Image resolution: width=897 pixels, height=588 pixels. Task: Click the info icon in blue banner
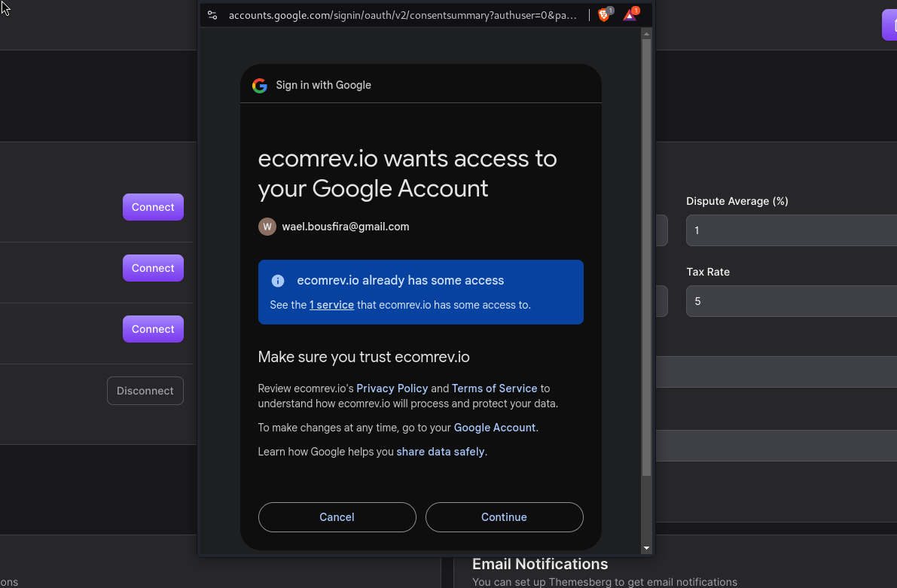point(277,280)
